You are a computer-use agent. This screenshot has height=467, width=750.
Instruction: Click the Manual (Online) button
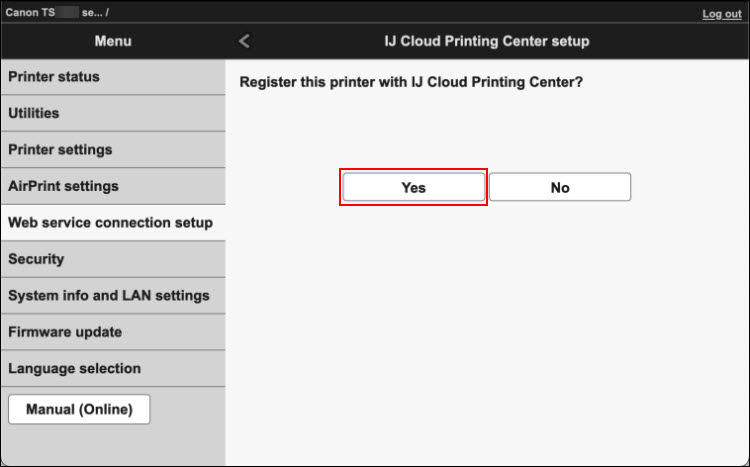[79, 409]
